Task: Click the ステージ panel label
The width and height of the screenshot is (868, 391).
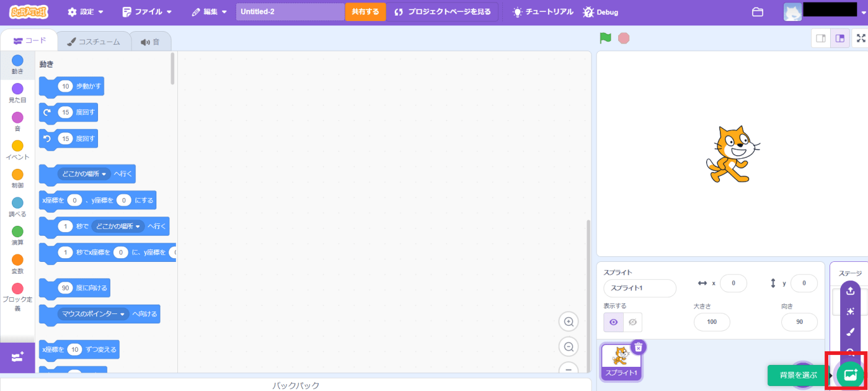Action: (850, 273)
